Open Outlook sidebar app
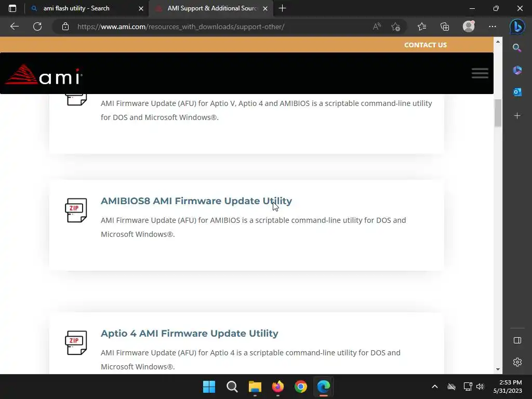The width and height of the screenshot is (532, 399). tap(517, 92)
